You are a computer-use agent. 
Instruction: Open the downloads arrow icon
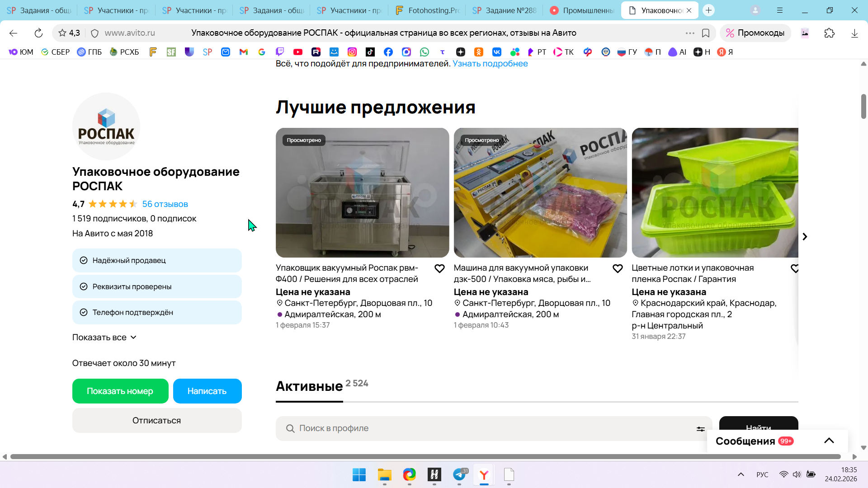[854, 33]
